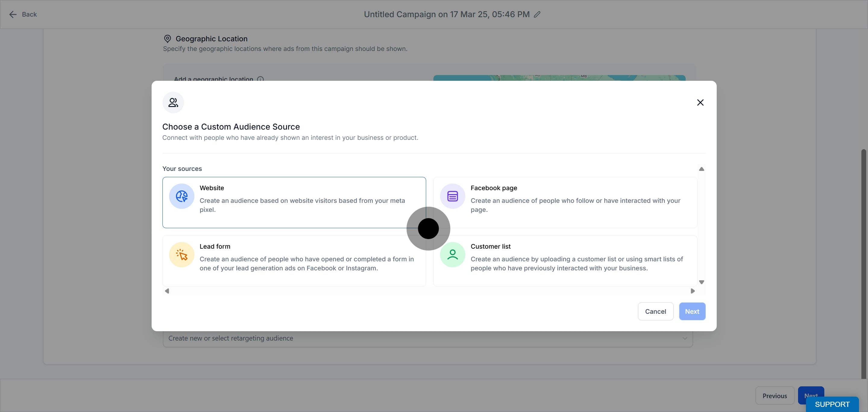Viewport: 868px width, 412px height.
Task: Click the dialog's Next button
Action: 692,311
